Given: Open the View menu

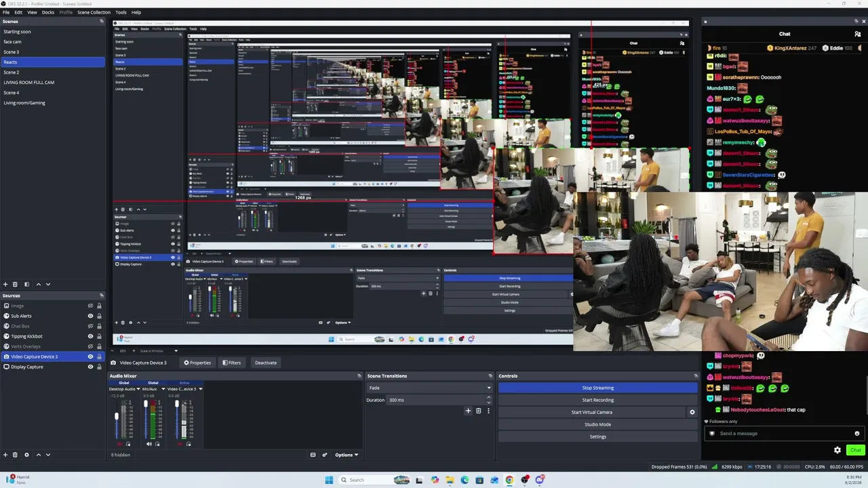Looking at the screenshot, I should [32, 12].
